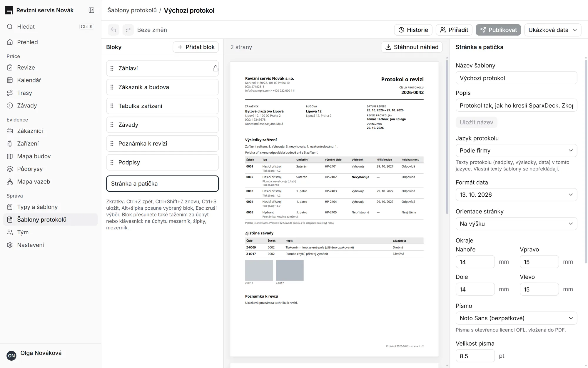Click the Velikost písma input

tap(475, 356)
